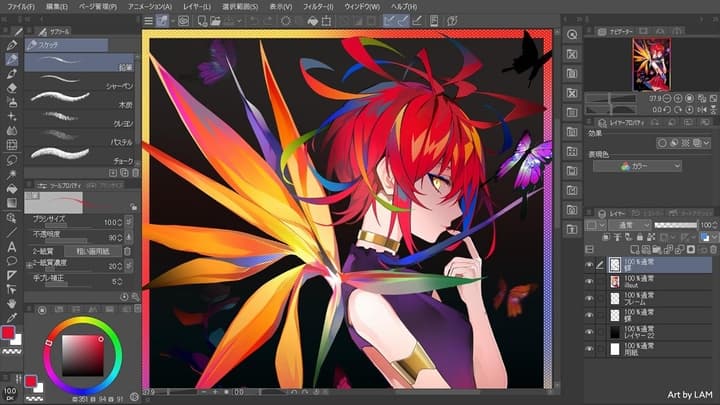Create a new layer folder

[657, 249]
